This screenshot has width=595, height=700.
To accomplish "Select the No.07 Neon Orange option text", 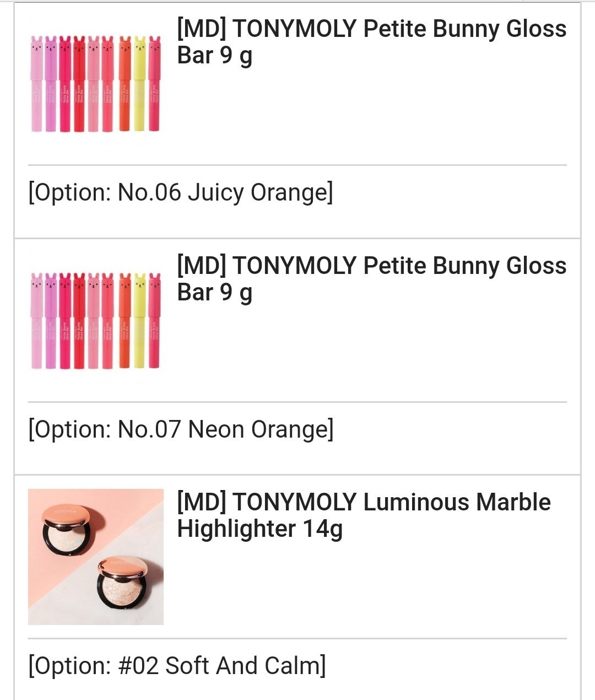I will [181, 429].
